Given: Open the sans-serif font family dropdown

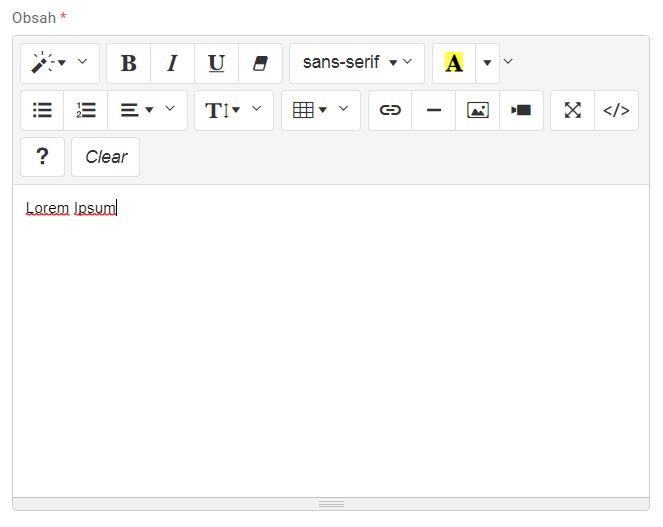Looking at the screenshot, I should tap(356, 63).
